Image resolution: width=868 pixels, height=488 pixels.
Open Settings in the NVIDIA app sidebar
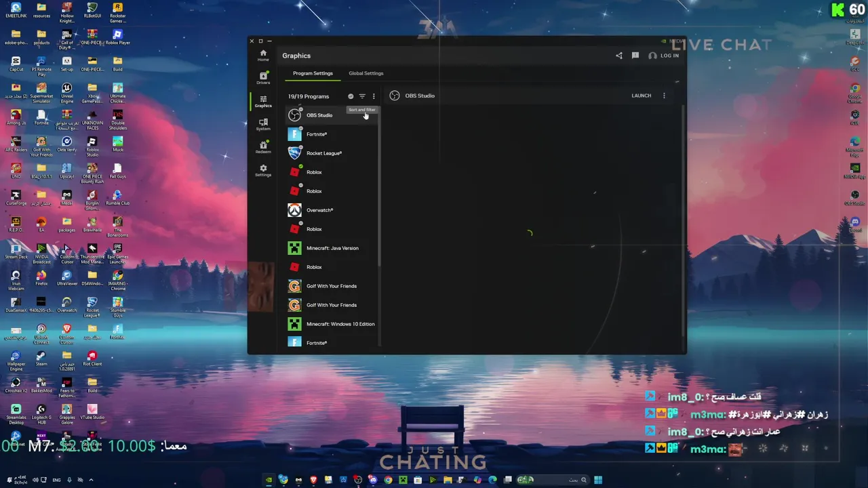(263, 170)
